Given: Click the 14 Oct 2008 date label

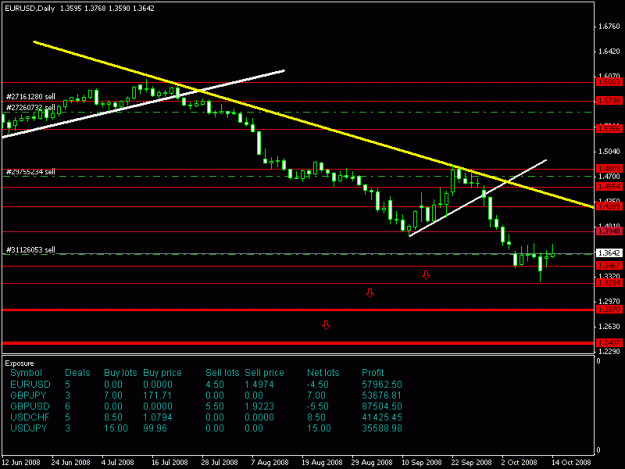Looking at the screenshot, I should [x=571, y=462].
